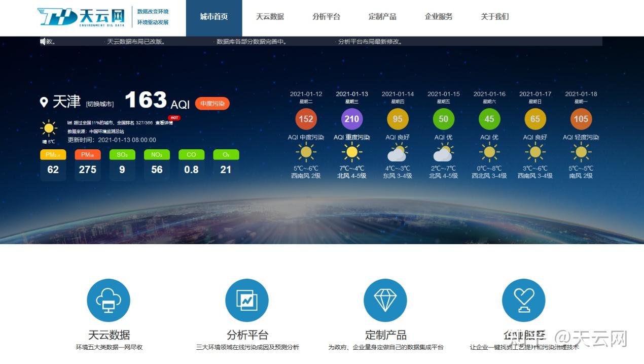
Task: Click the 三大环境领域在线污染成因及预测分析 description
Action: point(247,348)
